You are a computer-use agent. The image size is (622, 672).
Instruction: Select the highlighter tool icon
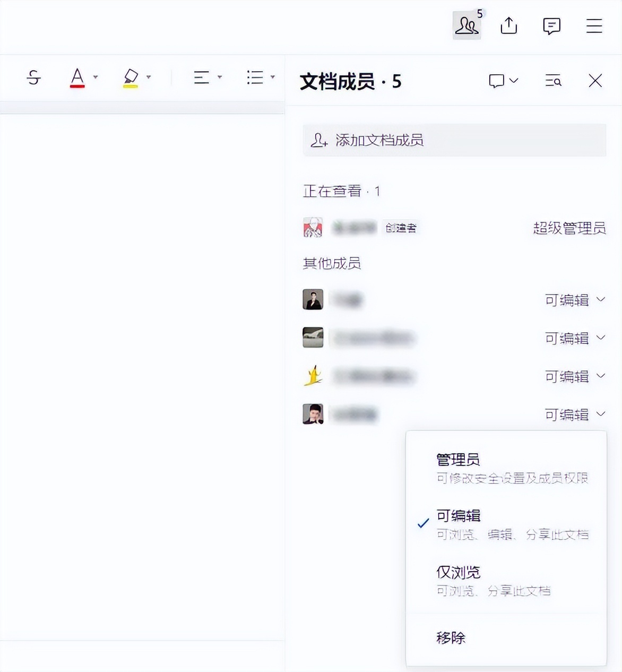coord(131,77)
